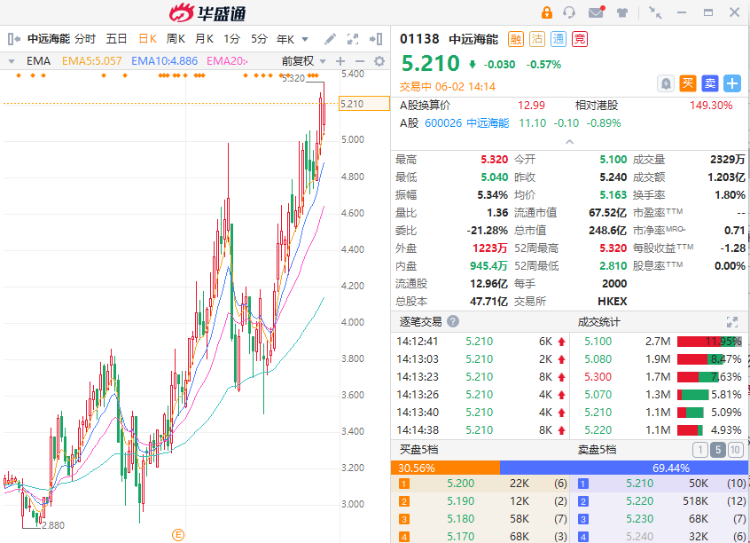The image size is (750, 543).
Task: Click the EMA10:4.886 indicator label
Action: pos(164,61)
